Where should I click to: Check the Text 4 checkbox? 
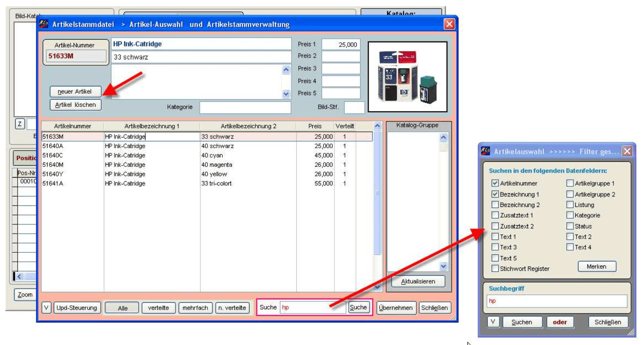[570, 247]
